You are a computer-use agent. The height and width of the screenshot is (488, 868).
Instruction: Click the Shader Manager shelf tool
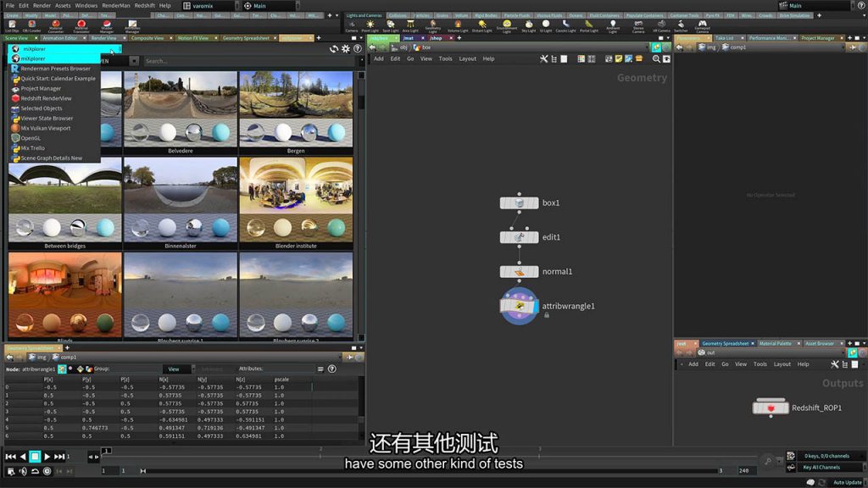point(107,26)
